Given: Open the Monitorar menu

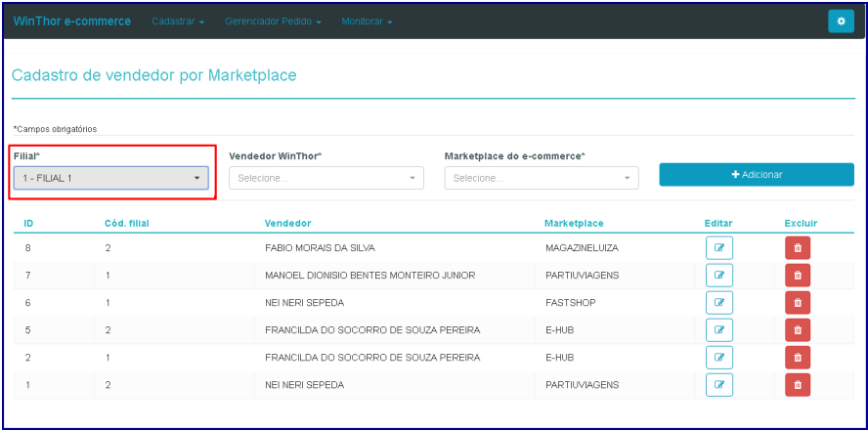Looking at the screenshot, I should tap(367, 21).
